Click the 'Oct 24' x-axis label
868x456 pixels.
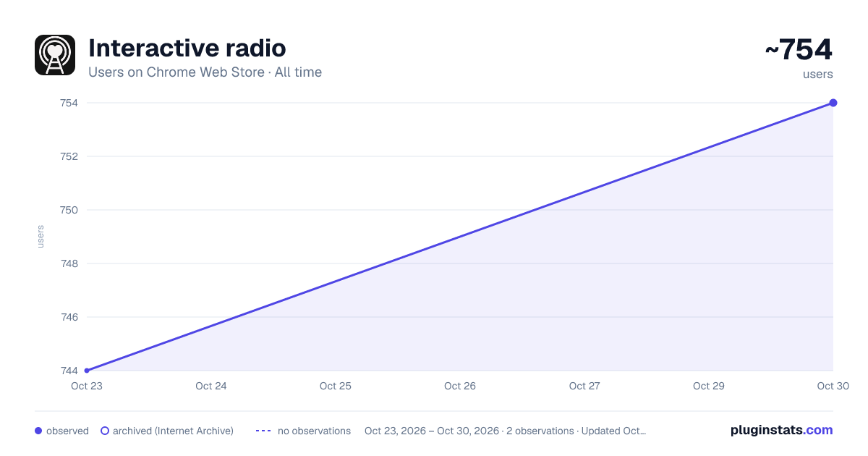point(211,386)
